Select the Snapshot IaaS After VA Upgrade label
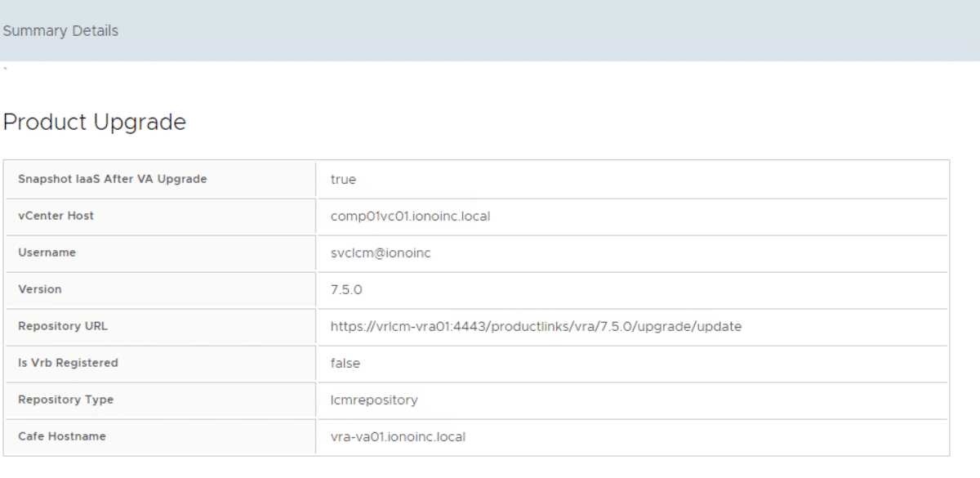The image size is (980, 478). tap(112, 179)
